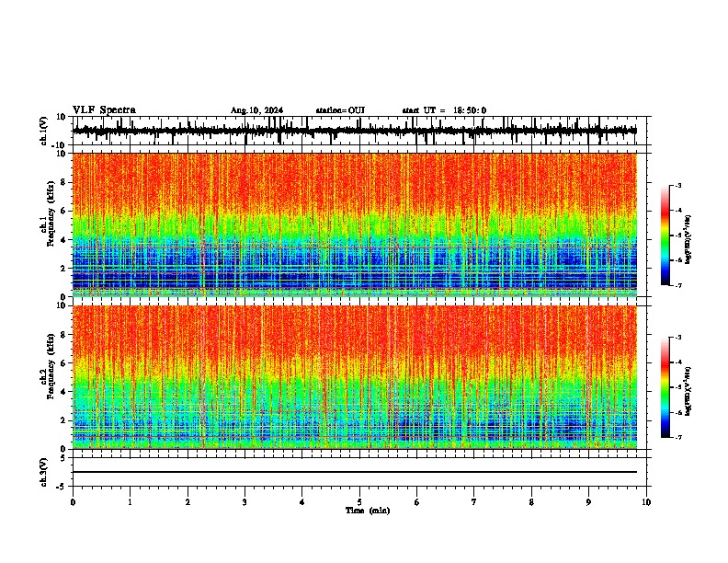Click the 'Time (min)' axis label
Image resolution: width=728 pixels, height=563 pixels.
click(368, 511)
